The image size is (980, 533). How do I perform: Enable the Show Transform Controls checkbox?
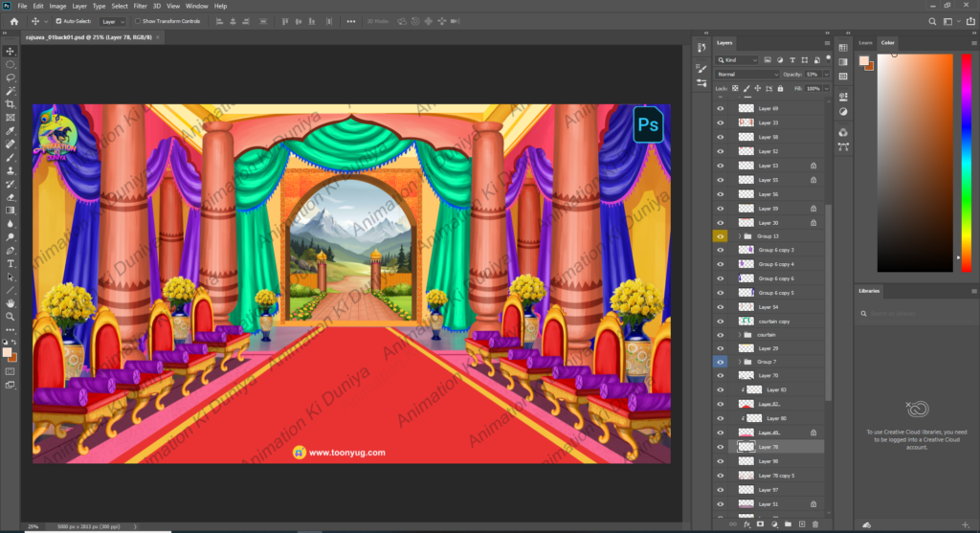[x=138, y=20]
